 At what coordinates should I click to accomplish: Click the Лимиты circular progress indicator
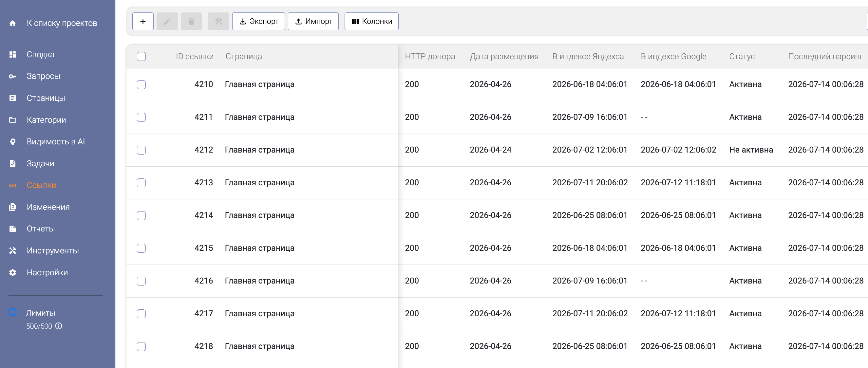(x=13, y=312)
